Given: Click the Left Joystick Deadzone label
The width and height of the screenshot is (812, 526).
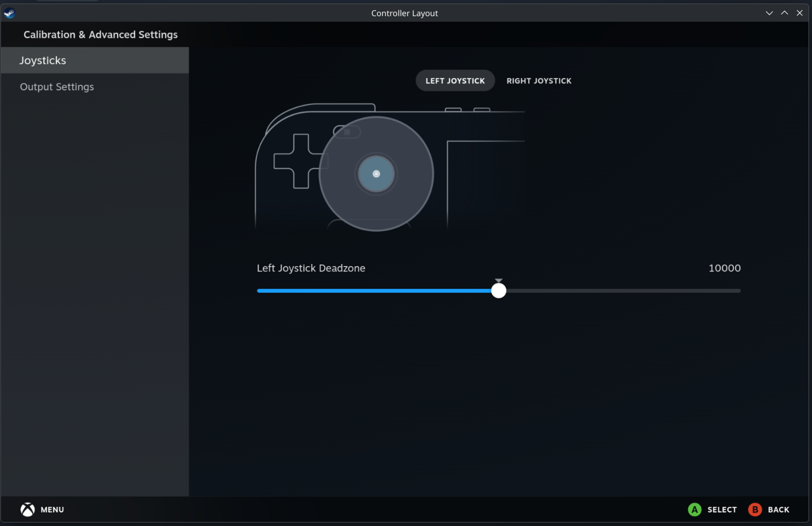Looking at the screenshot, I should [x=311, y=268].
